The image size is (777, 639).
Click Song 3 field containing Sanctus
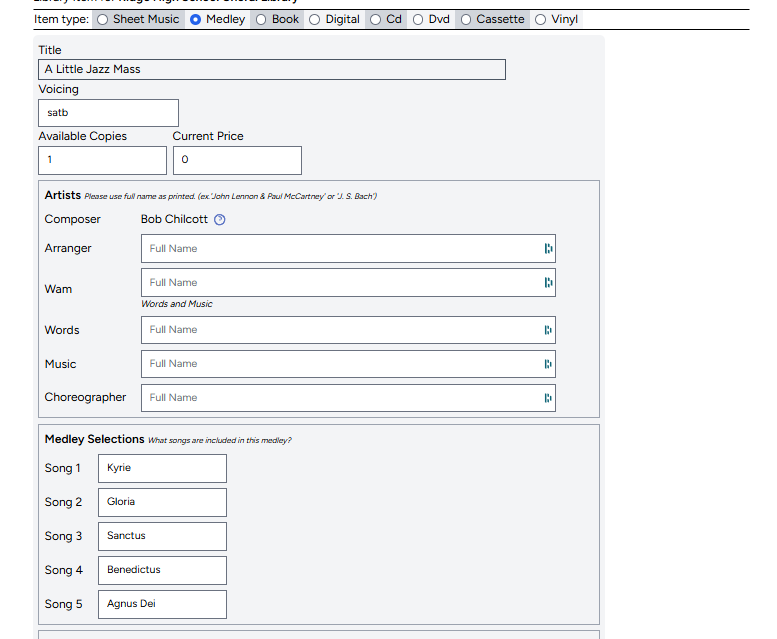coord(163,536)
